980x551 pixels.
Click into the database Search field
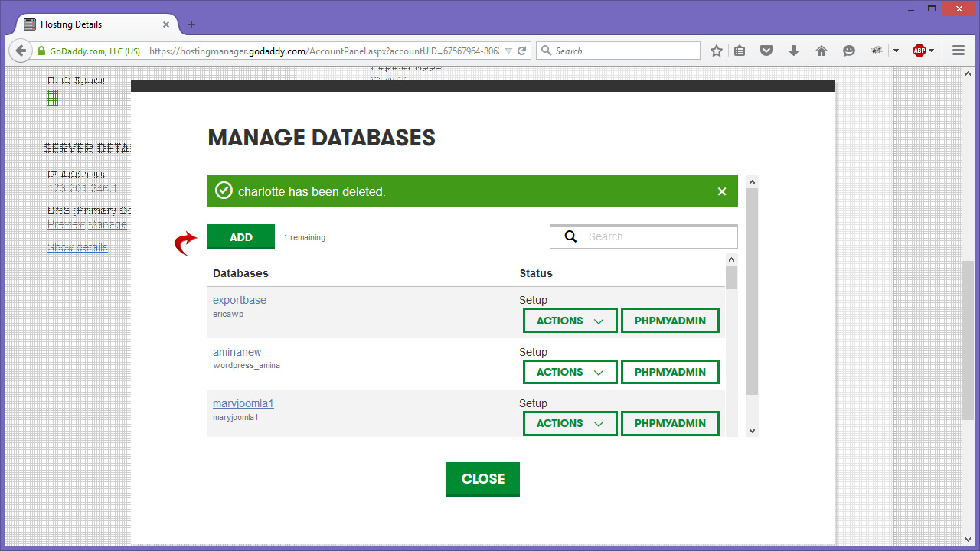(x=644, y=236)
